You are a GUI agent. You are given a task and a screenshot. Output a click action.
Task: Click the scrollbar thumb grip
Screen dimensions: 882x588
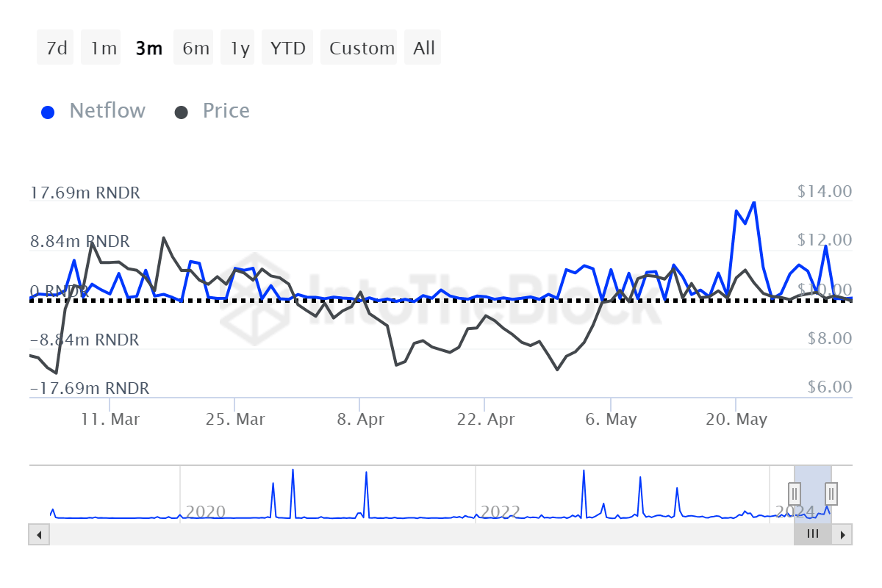(812, 534)
